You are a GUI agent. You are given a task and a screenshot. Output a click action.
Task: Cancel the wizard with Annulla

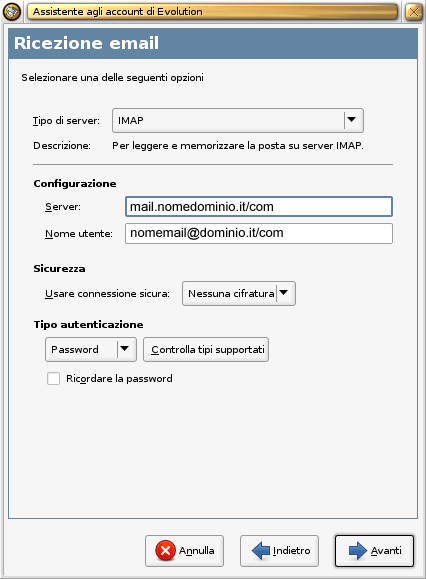185,551
